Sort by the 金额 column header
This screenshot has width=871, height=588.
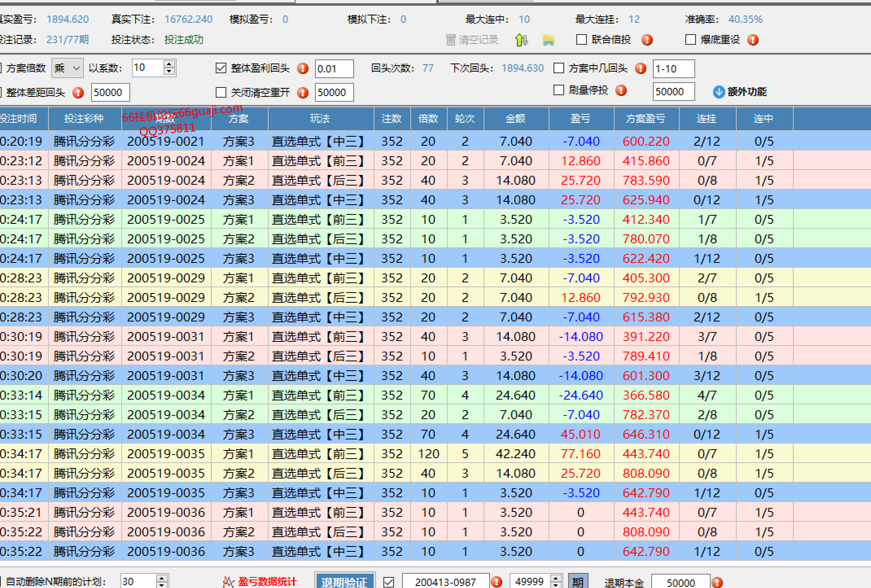[x=516, y=118]
